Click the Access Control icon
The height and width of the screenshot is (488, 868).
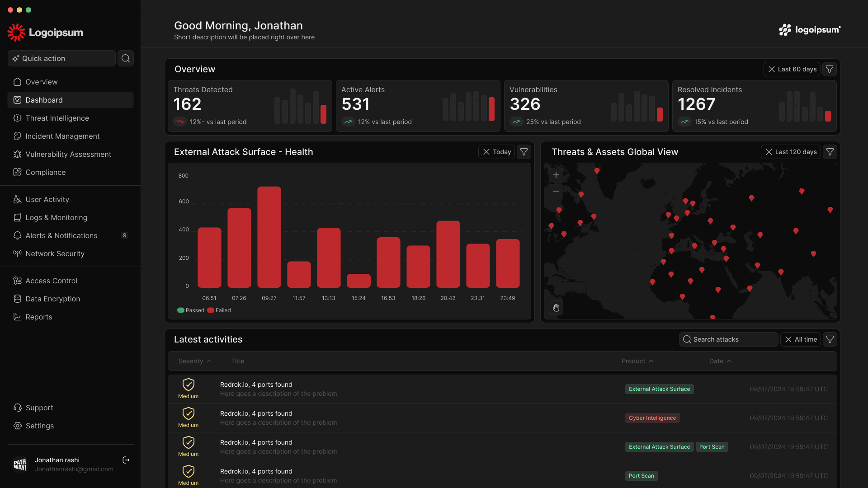pyautogui.click(x=18, y=281)
